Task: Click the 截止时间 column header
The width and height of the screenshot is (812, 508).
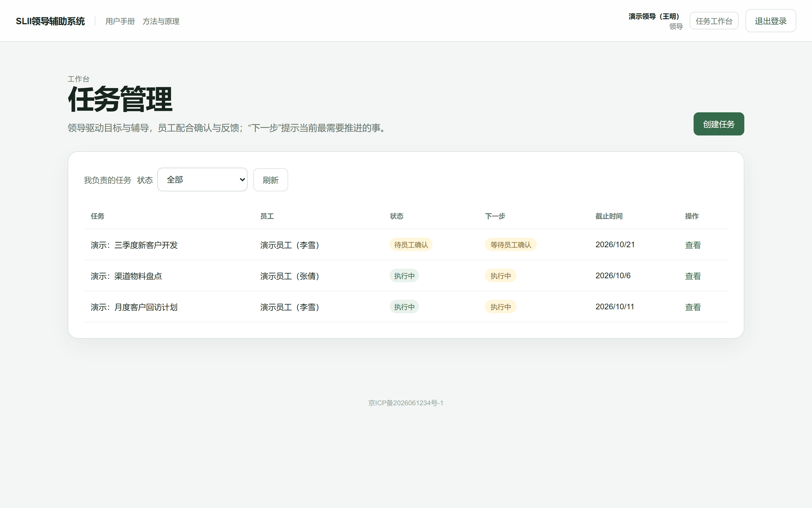Action: (x=609, y=216)
